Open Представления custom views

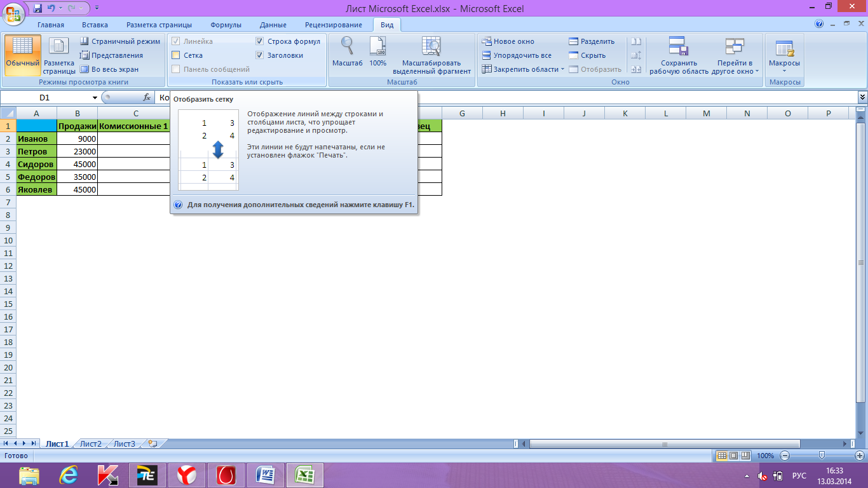pyautogui.click(x=112, y=55)
